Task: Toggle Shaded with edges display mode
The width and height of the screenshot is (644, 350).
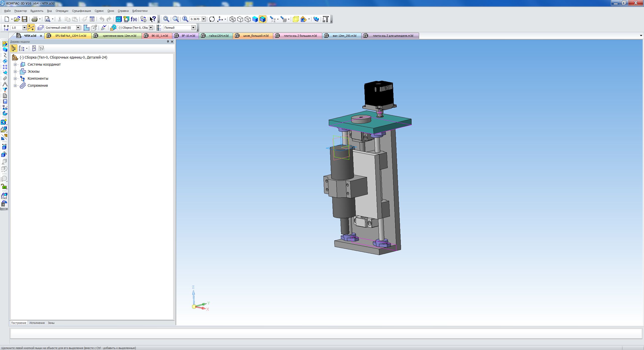Action: [263, 19]
